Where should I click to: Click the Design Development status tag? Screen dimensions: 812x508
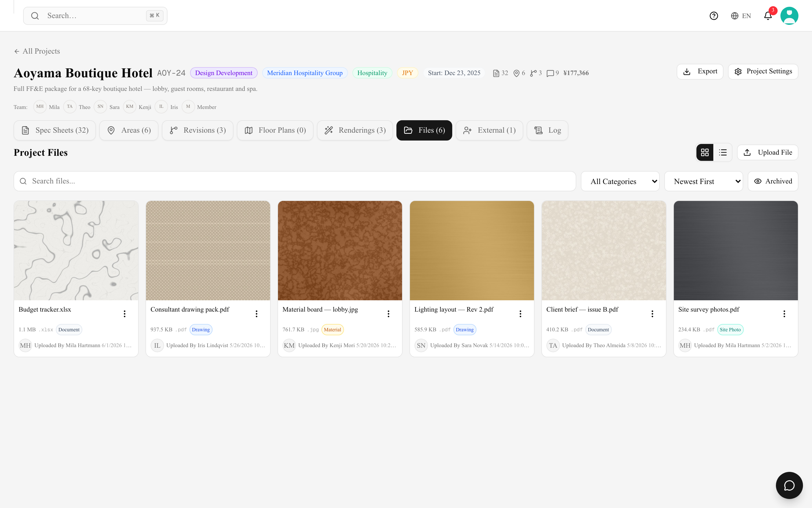point(224,73)
